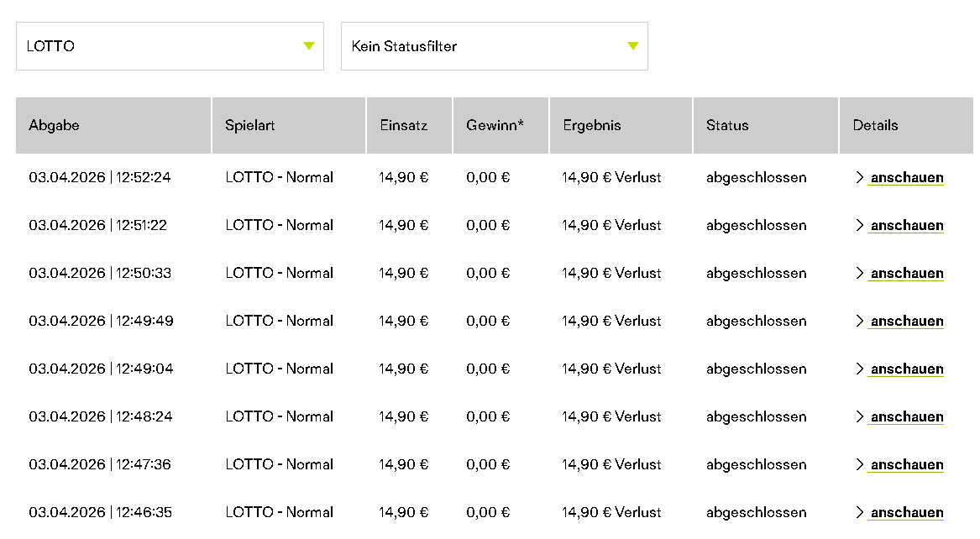This screenshot has width=980, height=539.
Task: Select the Status column header
Action: (x=726, y=125)
